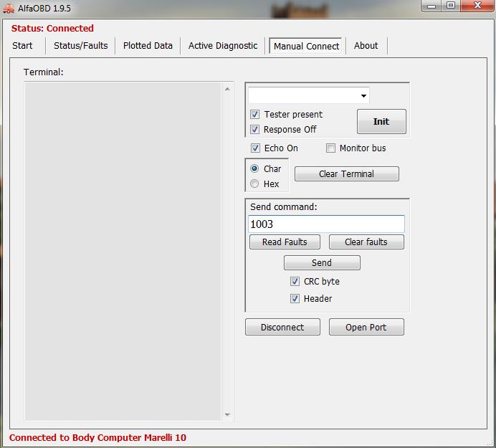
Task: Click the Disconnect button
Action: tap(282, 327)
